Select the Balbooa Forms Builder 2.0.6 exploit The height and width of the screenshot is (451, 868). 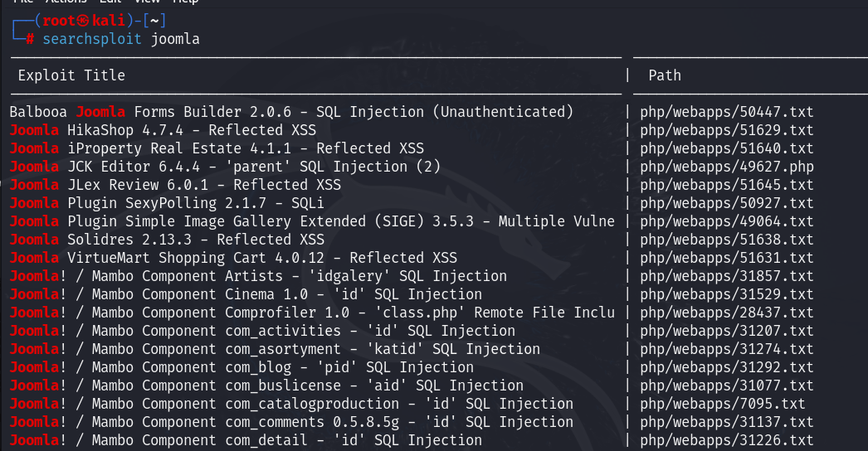[291, 112]
